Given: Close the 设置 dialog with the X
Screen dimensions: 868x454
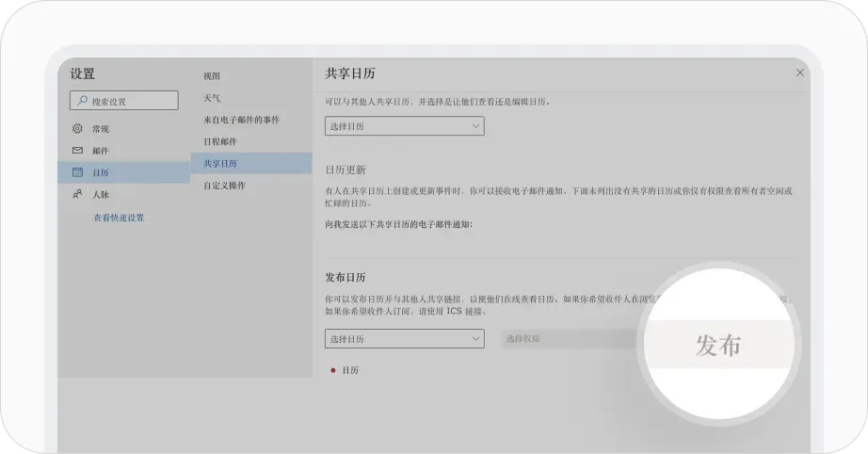Looking at the screenshot, I should pos(800,73).
